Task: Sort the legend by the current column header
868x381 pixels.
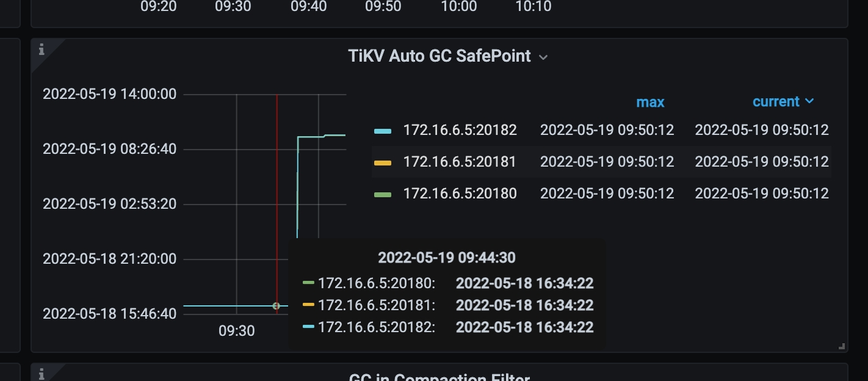Action: coord(776,101)
